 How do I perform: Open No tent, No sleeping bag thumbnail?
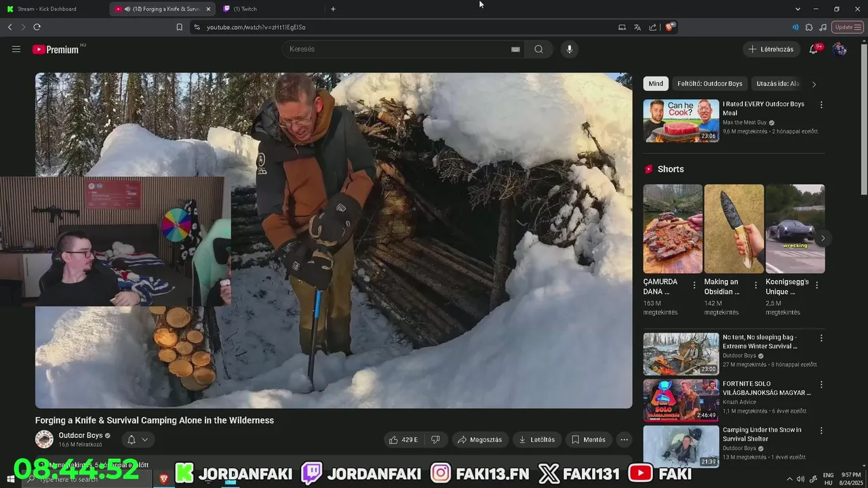coord(681,353)
